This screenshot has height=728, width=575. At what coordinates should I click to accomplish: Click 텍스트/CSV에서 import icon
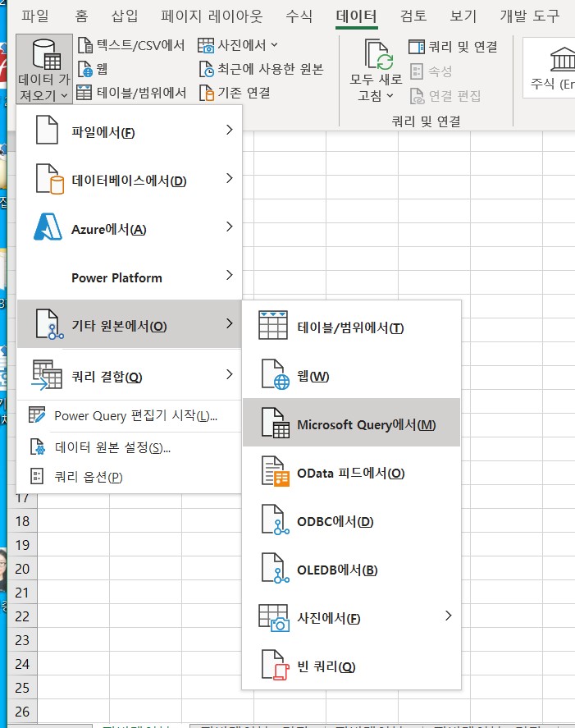(x=85, y=45)
